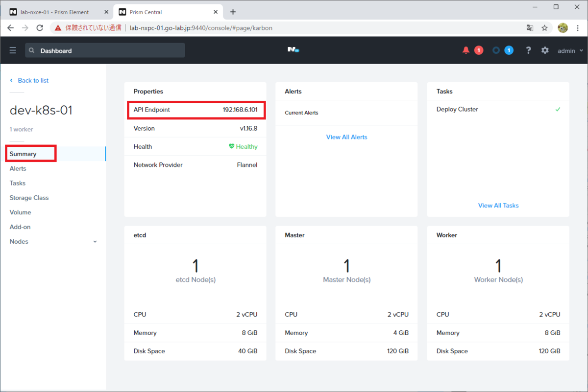Click the View All Tasks link
The height and width of the screenshot is (392, 588).
pyautogui.click(x=498, y=206)
